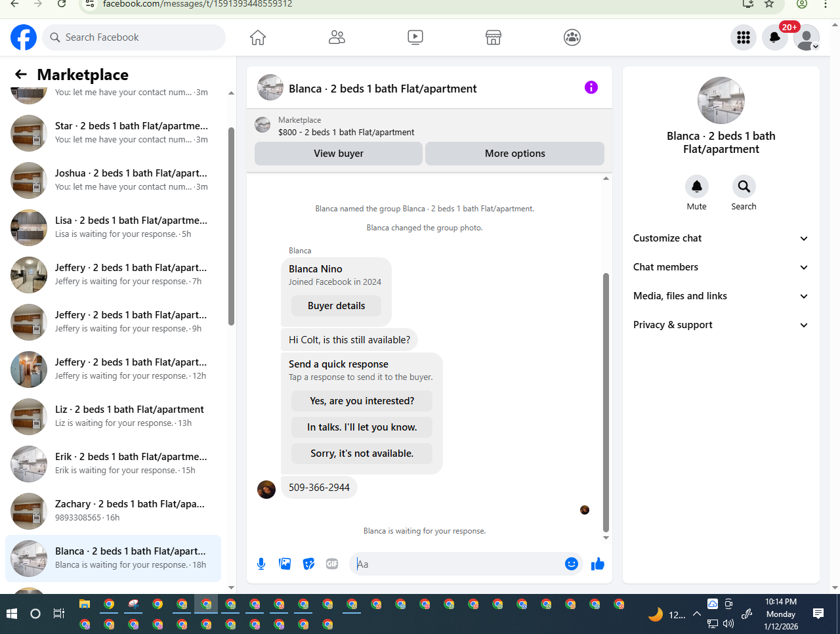Open Windows Task View

tap(58, 614)
